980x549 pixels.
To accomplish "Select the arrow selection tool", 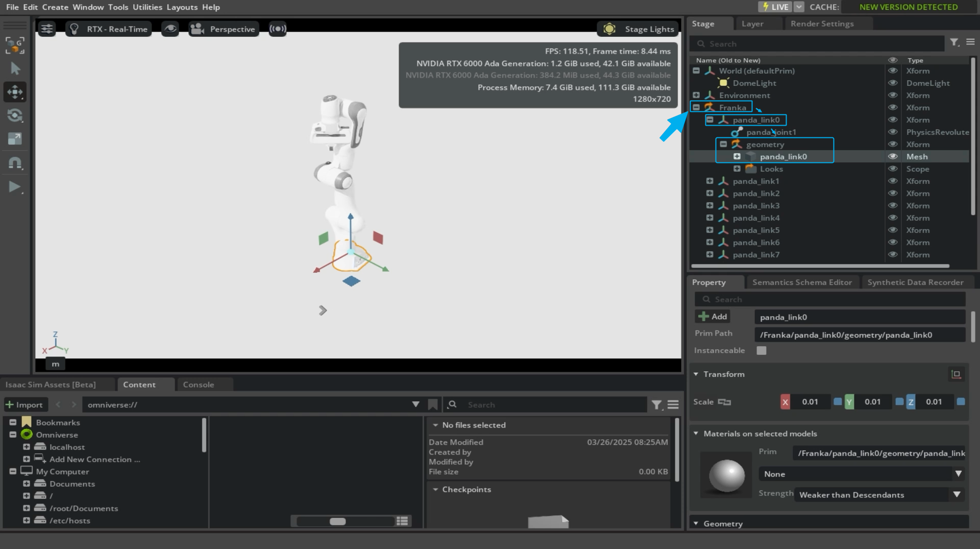I will [x=15, y=68].
